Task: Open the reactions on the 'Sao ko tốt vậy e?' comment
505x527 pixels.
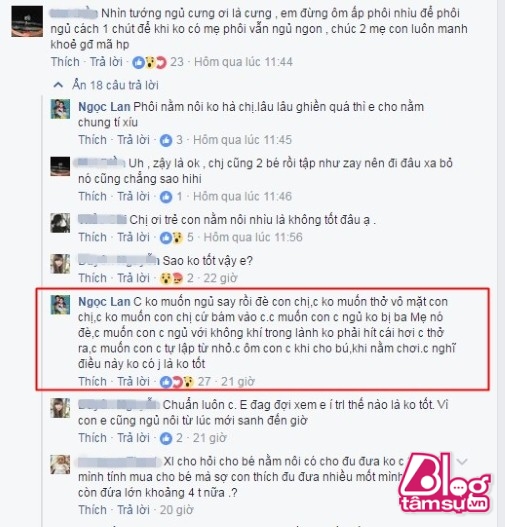Action: click(171, 278)
